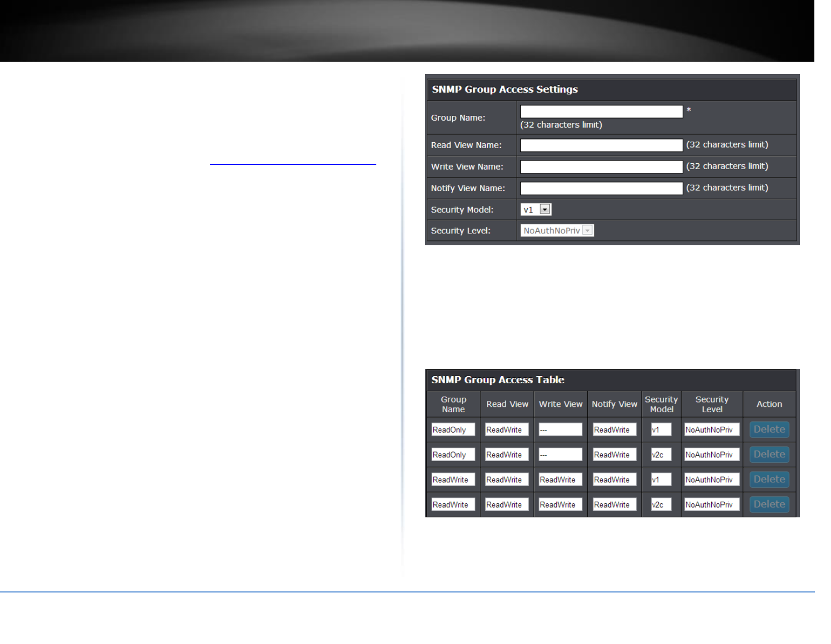Click the Write View cell in ReadWrite v1 row
The image size is (831, 644).
tap(560, 479)
